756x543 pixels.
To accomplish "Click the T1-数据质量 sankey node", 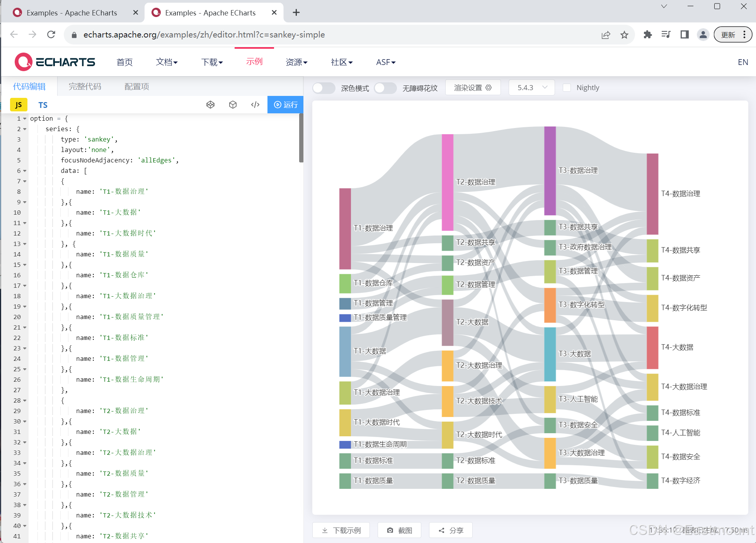I will [x=345, y=481].
